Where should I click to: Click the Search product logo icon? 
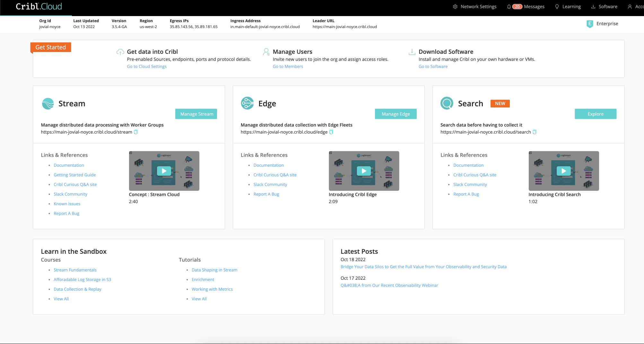coord(447,103)
